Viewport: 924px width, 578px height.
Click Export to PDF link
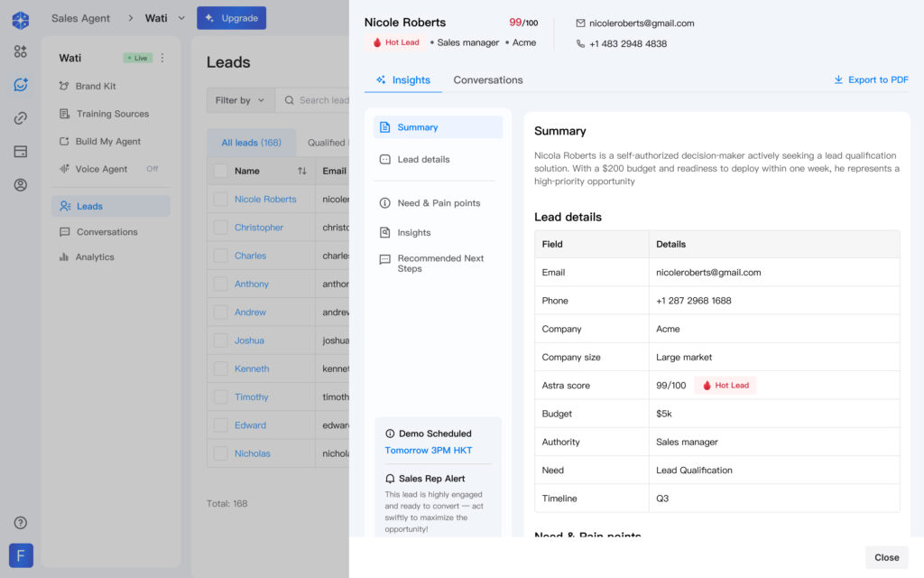pos(871,79)
